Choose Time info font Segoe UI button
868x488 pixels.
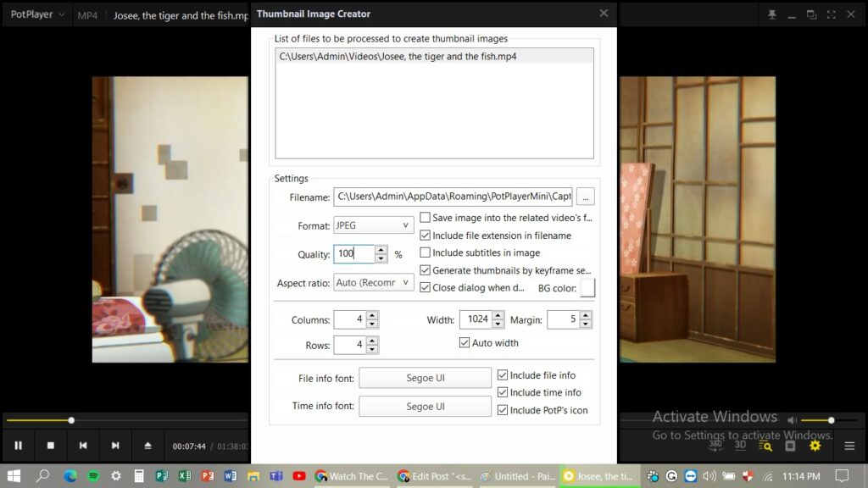[426, 406]
